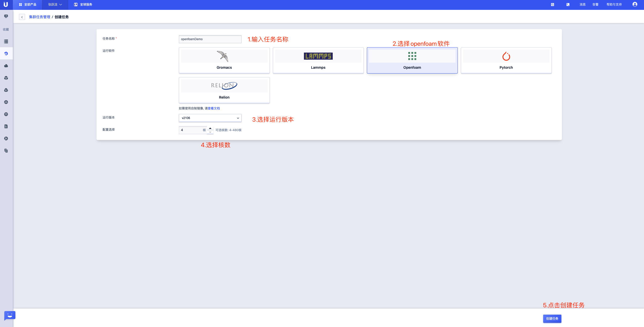This screenshot has width=644, height=327.
Task: Open 告警 alerts in top bar
Action: coord(595,5)
